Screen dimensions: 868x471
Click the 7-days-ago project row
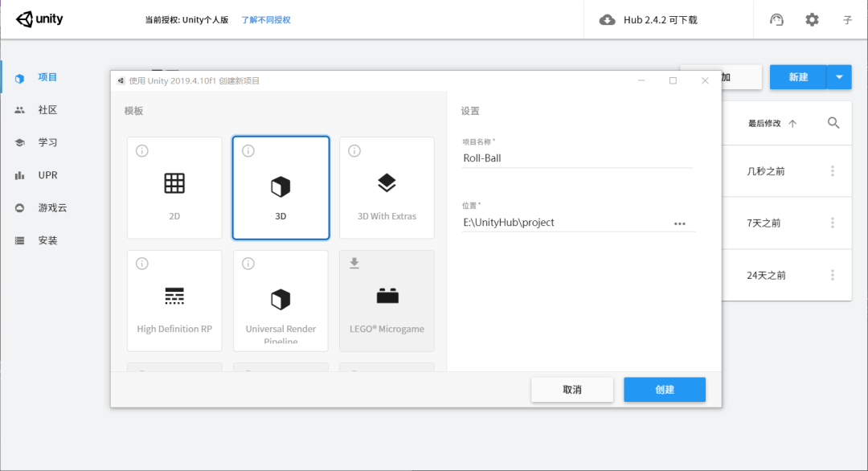[x=787, y=223]
